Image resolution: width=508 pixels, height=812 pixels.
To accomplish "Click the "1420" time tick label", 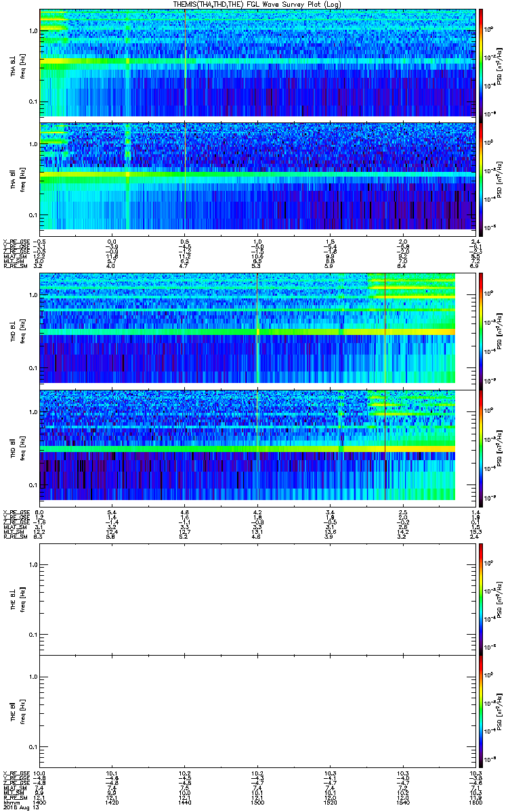I will point(112,802).
